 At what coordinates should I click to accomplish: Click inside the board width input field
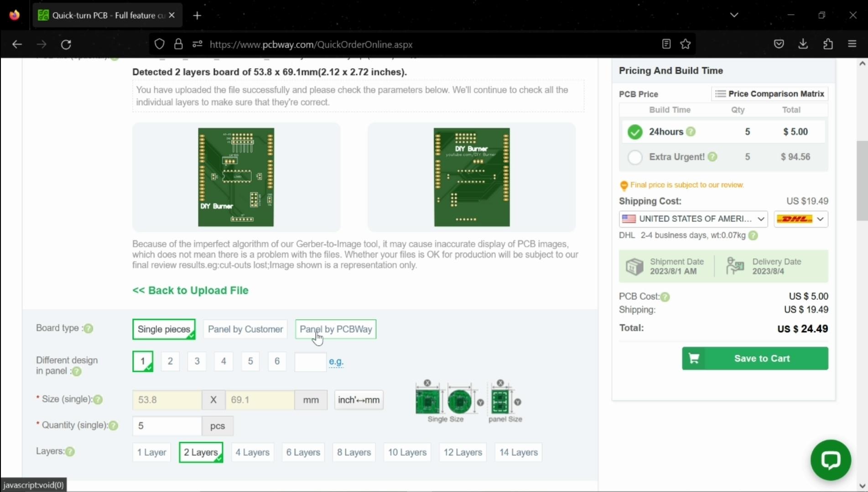click(166, 399)
